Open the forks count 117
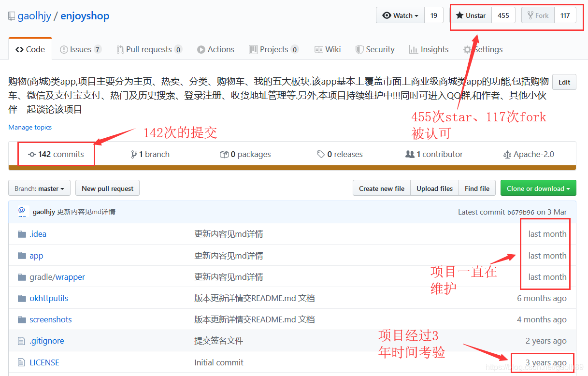This screenshot has height=376, width=588. [x=565, y=15]
